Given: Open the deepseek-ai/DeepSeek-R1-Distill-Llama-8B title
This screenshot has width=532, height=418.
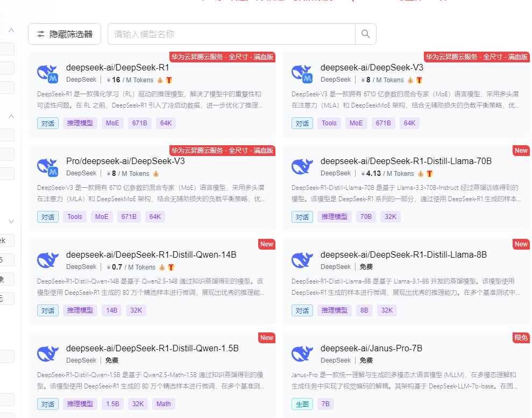Looking at the screenshot, I should point(404,255).
